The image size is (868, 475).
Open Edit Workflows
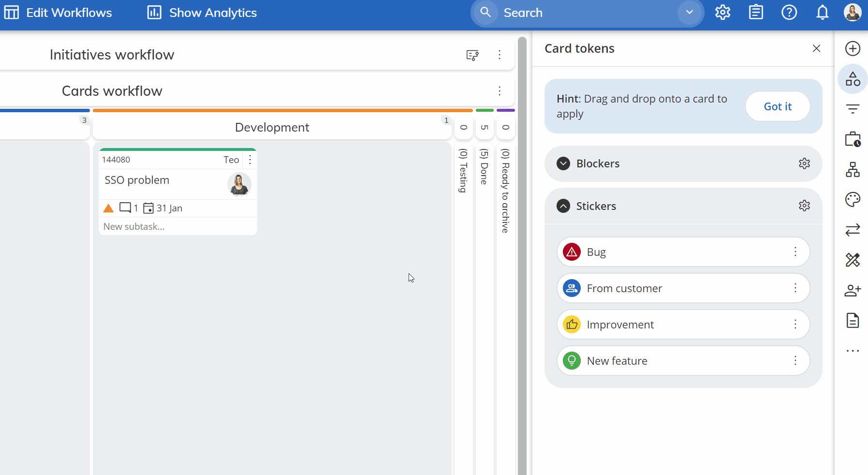click(x=58, y=13)
